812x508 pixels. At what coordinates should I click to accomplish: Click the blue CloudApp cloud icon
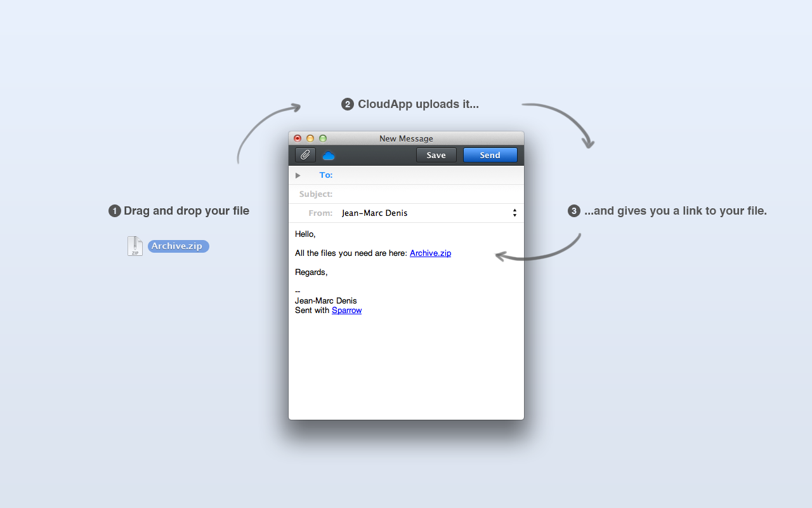(328, 156)
